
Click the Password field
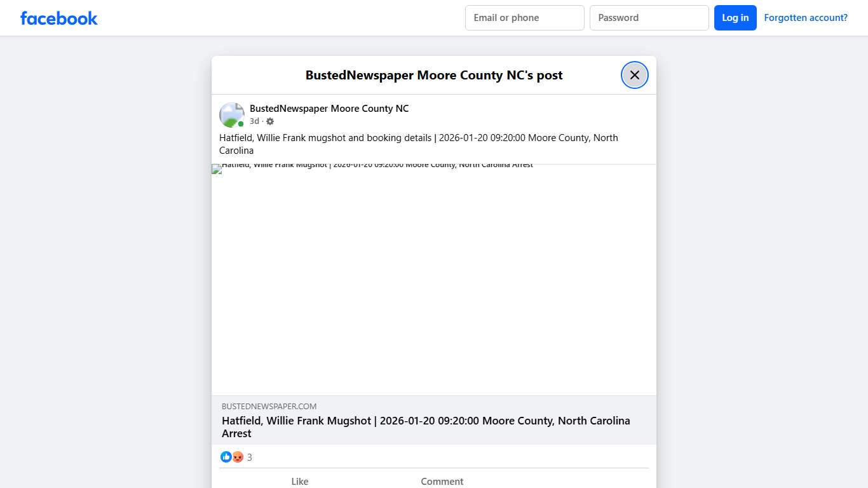click(x=649, y=18)
